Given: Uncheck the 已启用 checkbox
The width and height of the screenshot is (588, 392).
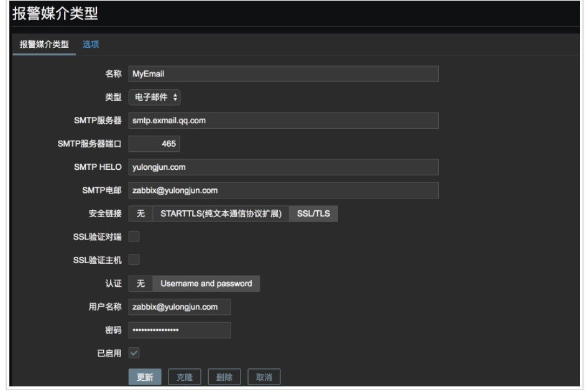Looking at the screenshot, I should point(134,353).
